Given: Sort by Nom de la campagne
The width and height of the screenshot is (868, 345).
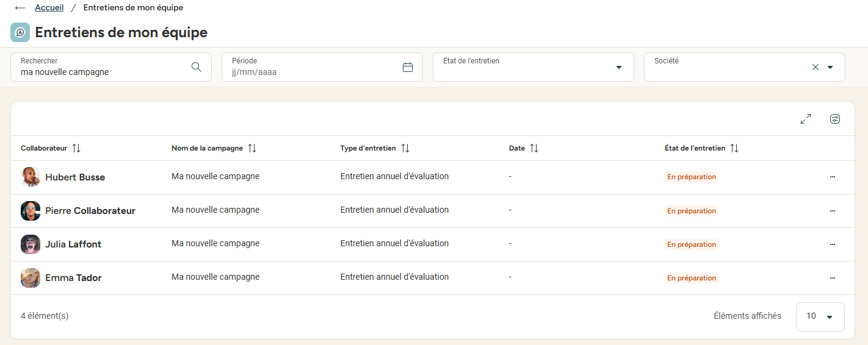Looking at the screenshot, I should [252, 148].
